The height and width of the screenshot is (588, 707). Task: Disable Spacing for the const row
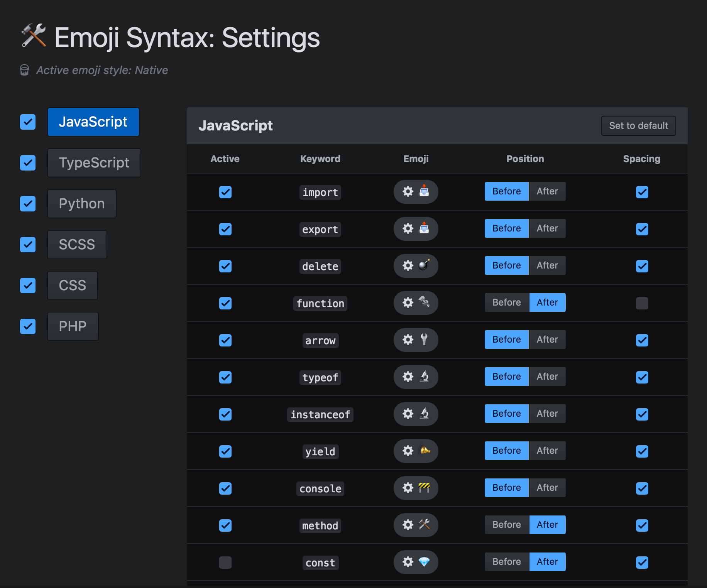[642, 563]
